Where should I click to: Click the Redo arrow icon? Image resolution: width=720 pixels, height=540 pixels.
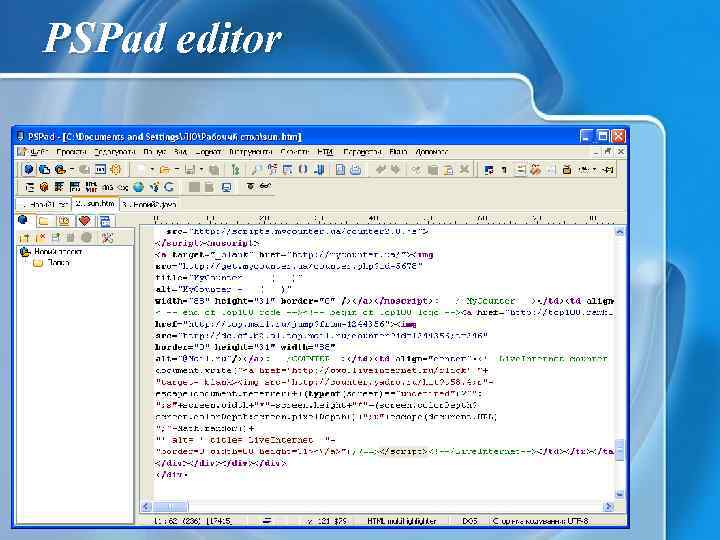point(395,169)
